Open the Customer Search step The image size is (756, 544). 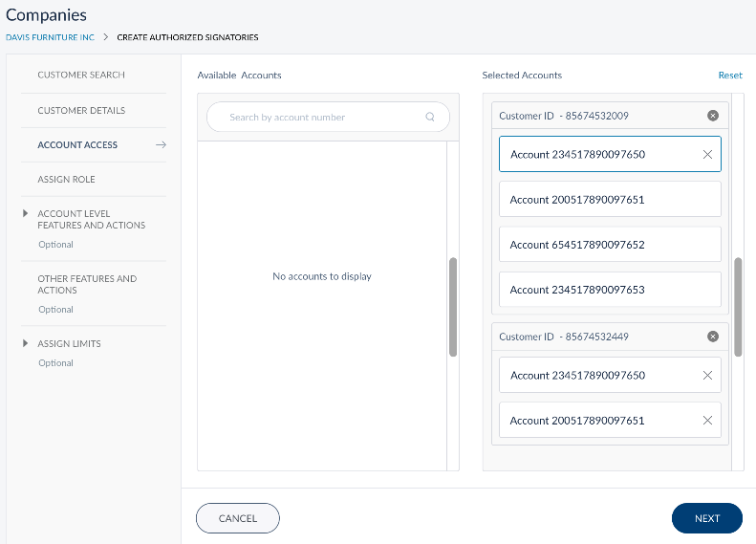click(81, 75)
